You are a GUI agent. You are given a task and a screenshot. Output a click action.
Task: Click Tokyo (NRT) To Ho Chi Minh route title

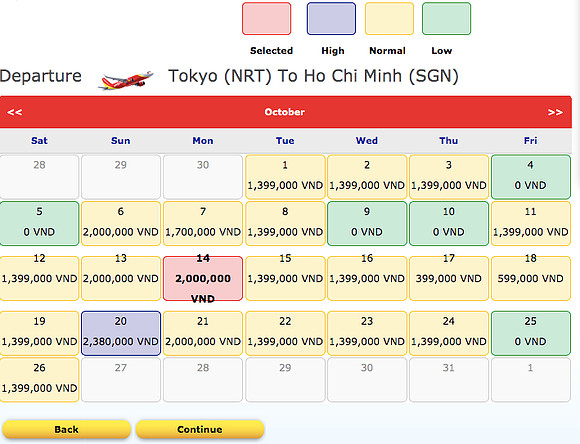pyautogui.click(x=313, y=76)
